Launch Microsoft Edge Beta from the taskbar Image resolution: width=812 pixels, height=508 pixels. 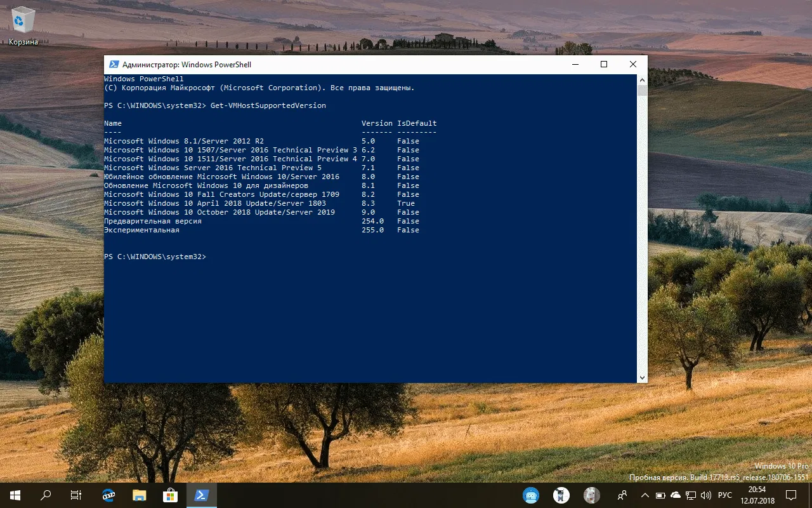[108, 495]
